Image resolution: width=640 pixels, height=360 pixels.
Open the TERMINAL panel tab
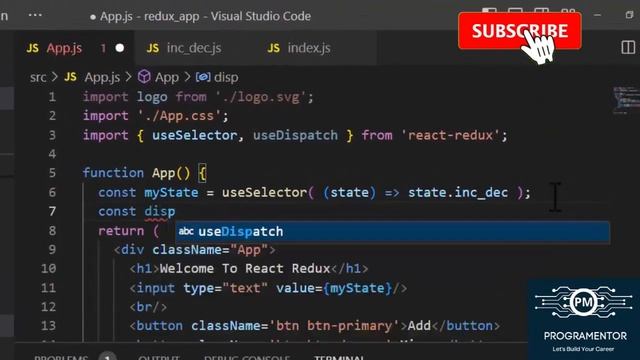(339, 358)
